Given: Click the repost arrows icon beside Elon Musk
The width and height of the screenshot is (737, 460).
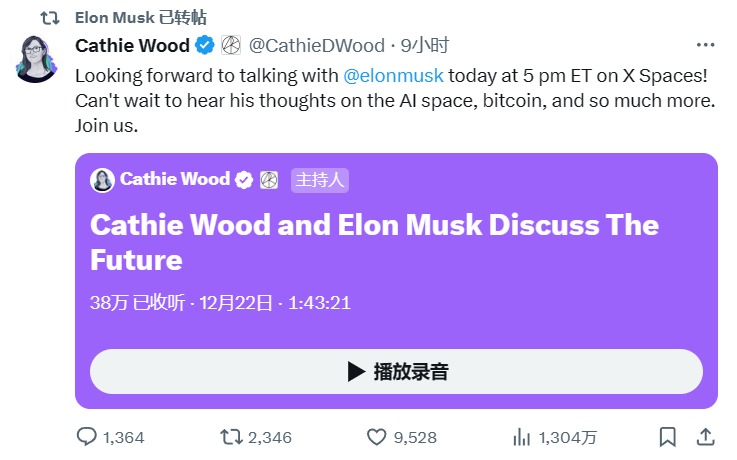Looking at the screenshot, I should click(x=59, y=17).
